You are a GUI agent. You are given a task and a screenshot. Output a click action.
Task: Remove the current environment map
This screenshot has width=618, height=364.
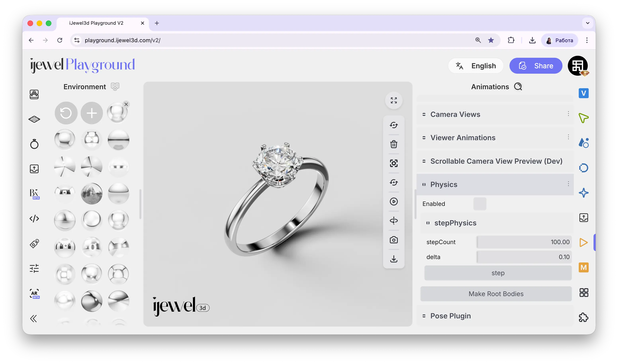click(x=126, y=104)
